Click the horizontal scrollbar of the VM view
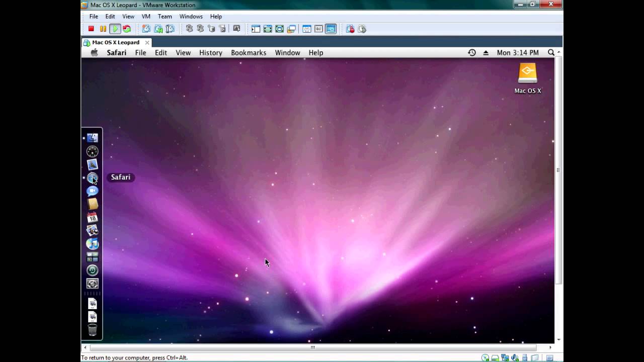 tap(313, 347)
